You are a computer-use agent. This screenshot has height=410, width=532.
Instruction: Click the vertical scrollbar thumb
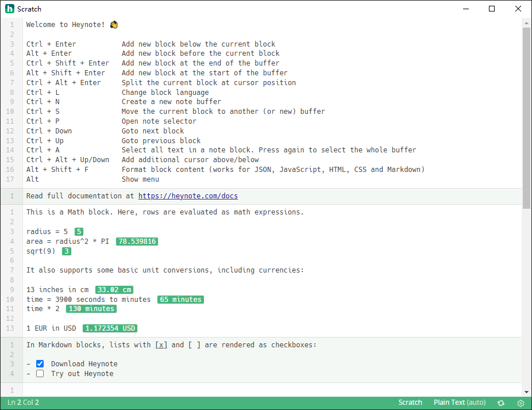click(x=527, y=118)
